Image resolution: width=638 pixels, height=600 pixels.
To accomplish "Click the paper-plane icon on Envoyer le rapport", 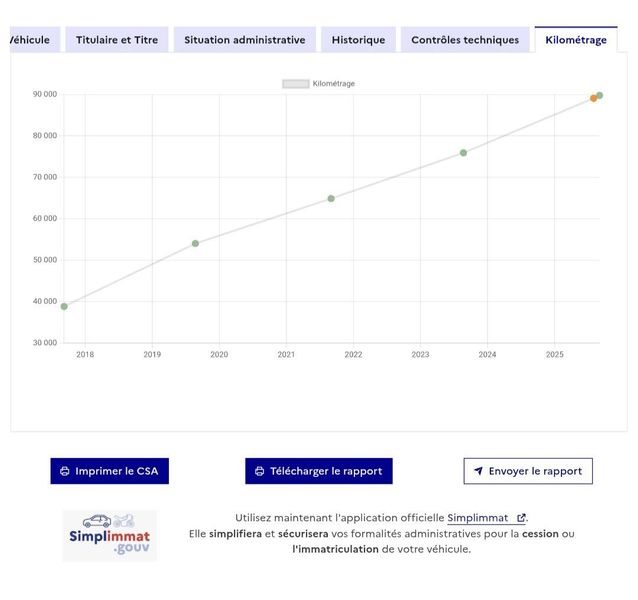I will tap(478, 471).
